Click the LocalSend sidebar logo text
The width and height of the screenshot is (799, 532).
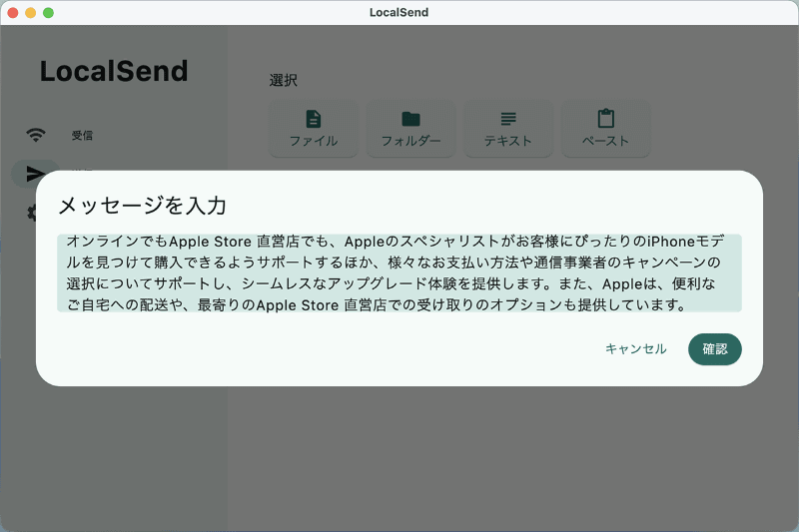click(x=114, y=71)
